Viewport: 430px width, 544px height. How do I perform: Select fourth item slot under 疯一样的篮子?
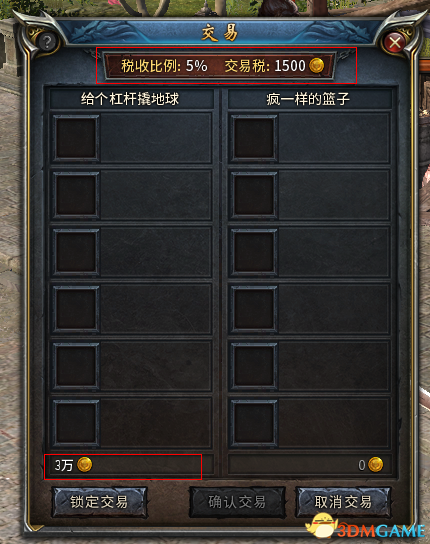[254, 309]
